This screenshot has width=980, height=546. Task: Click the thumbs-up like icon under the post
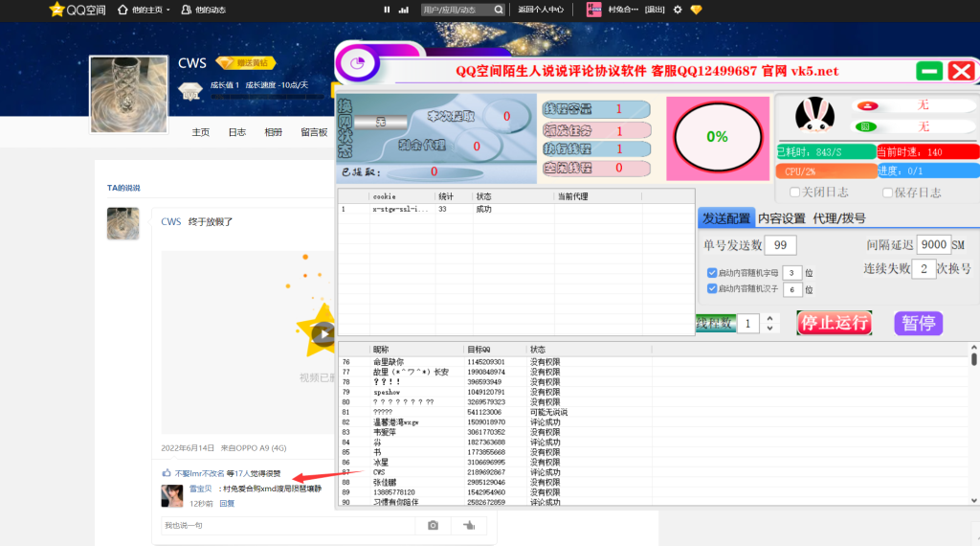click(167, 473)
